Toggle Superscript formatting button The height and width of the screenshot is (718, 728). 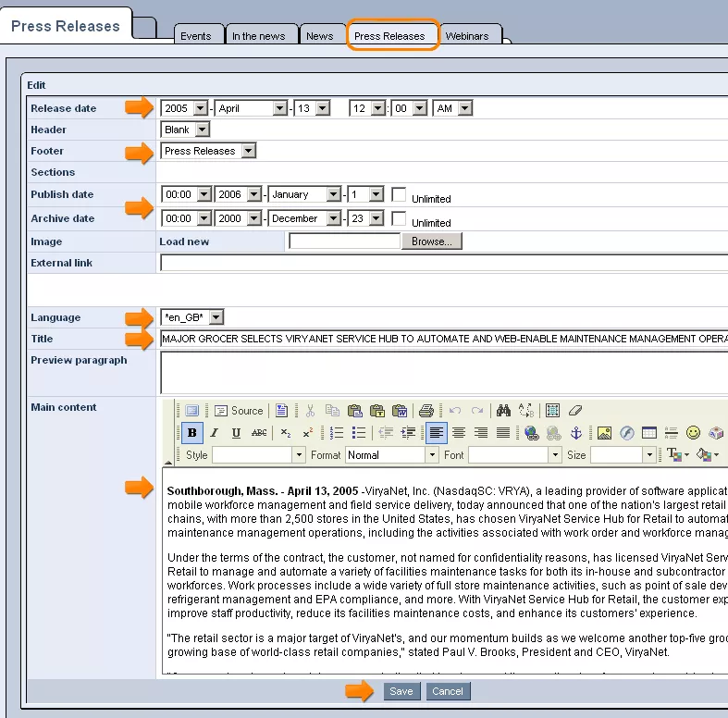(x=307, y=433)
